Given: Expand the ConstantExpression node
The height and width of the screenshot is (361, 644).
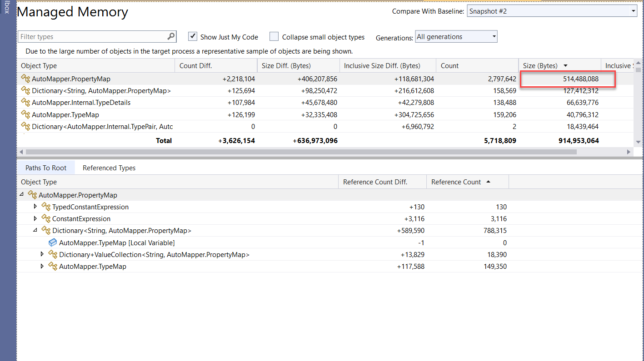Looking at the screenshot, I should (x=35, y=218).
